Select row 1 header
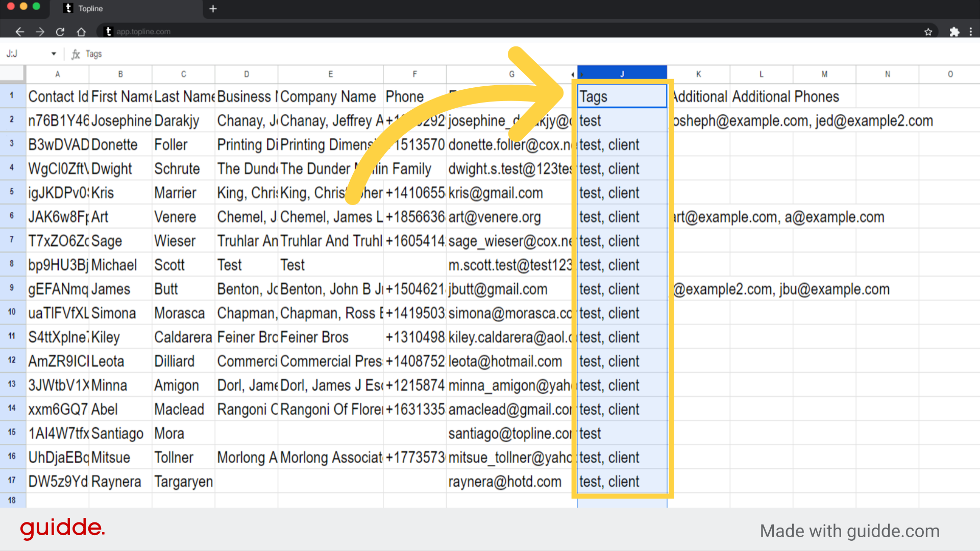980x551 pixels. tap(12, 95)
